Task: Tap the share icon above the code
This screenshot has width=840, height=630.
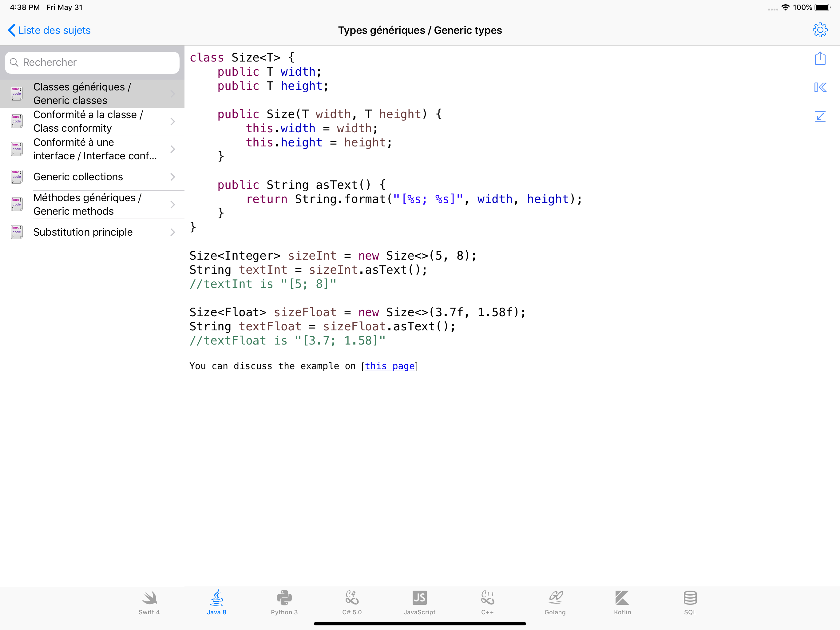Action: (x=820, y=58)
